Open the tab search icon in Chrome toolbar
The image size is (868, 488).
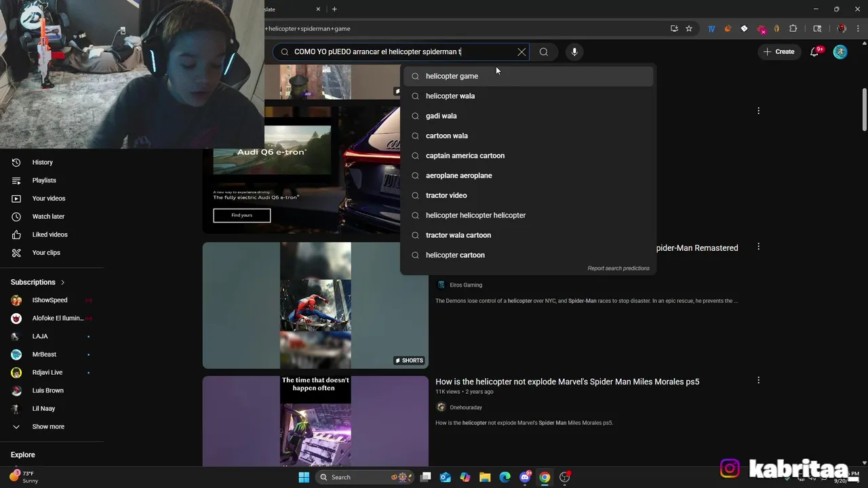click(x=817, y=28)
